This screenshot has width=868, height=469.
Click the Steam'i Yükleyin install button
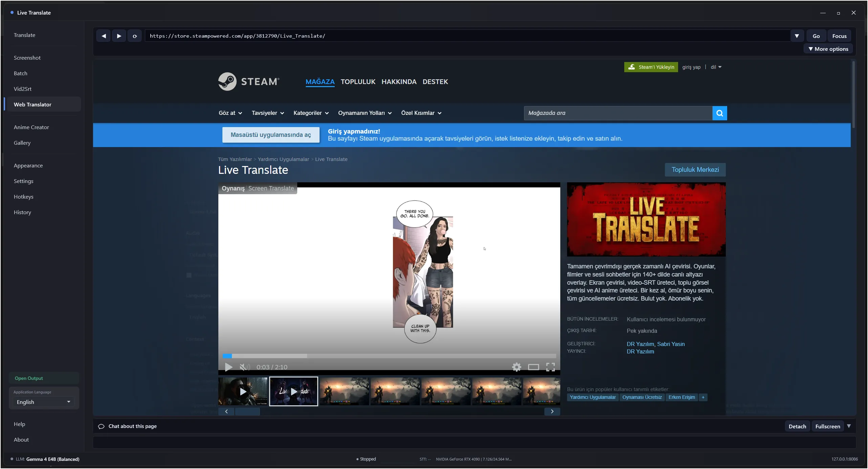pyautogui.click(x=651, y=67)
